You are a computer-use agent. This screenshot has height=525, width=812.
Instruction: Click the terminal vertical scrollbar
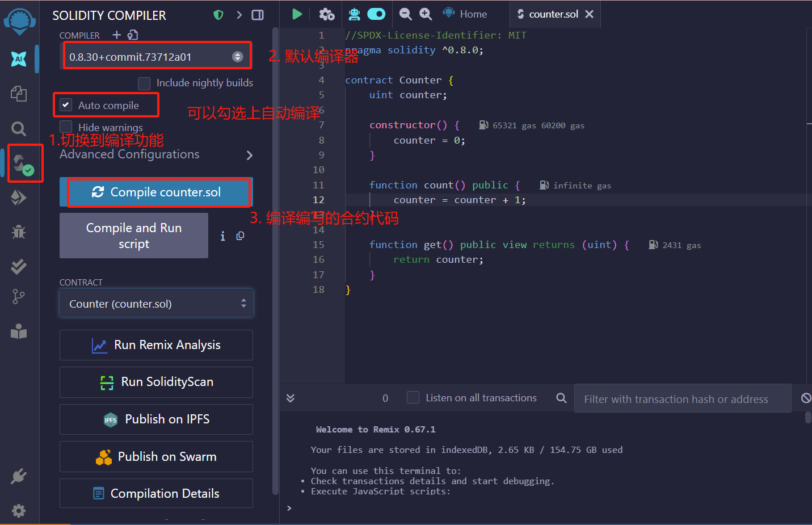pos(808,418)
